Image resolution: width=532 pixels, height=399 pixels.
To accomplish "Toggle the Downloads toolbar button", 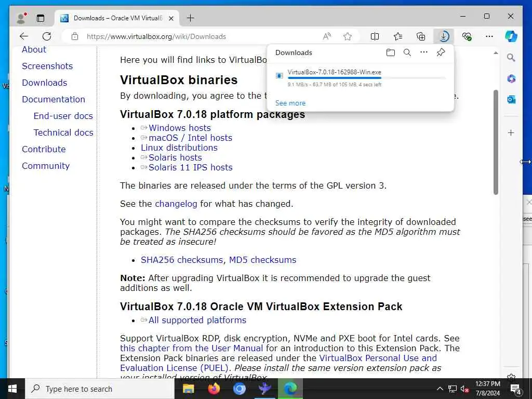I will pyautogui.click(x=444, y=36).
